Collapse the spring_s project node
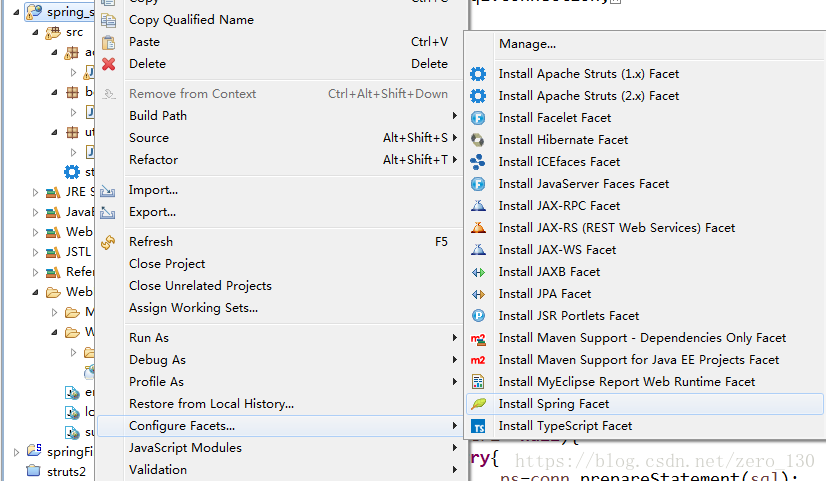 (16, 12)
